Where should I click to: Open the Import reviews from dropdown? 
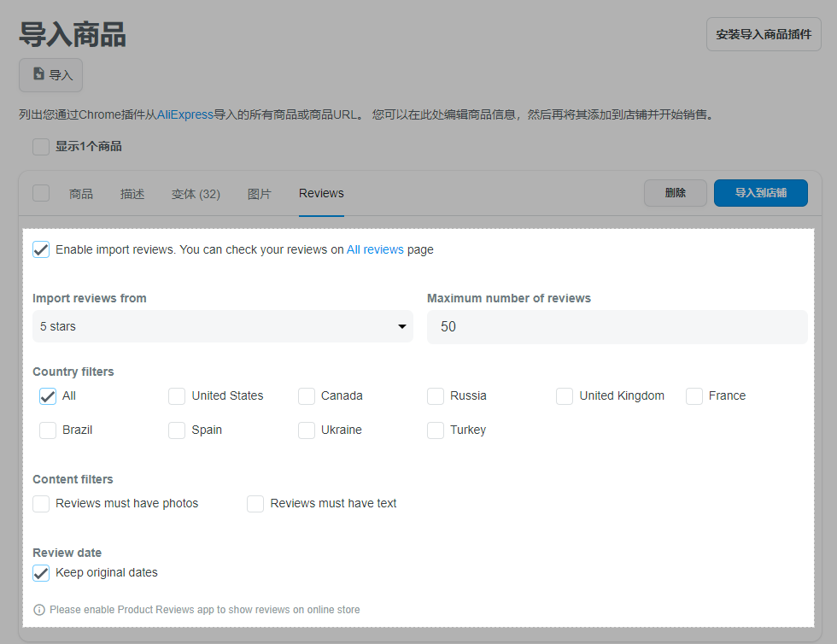[222, 326]
